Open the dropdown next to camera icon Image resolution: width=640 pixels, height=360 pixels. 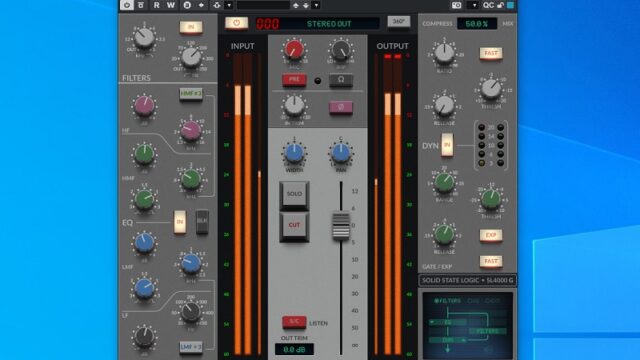point(473,5)
